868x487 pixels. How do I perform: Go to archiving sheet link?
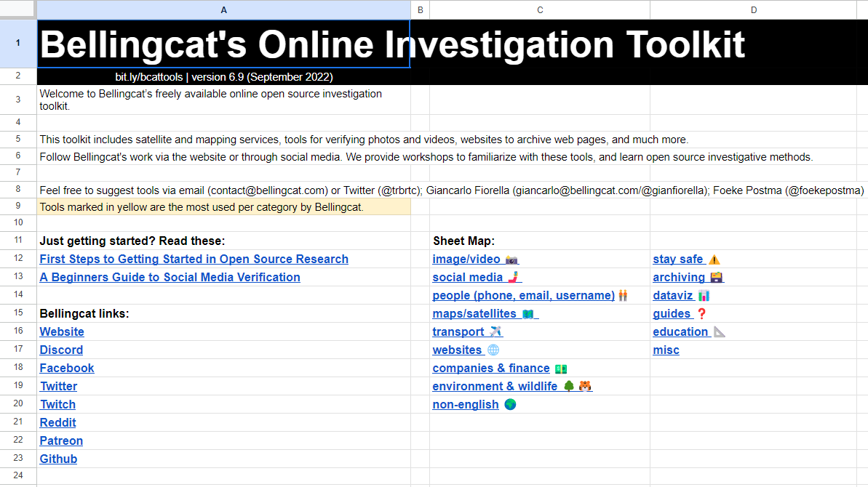(680, 278)
